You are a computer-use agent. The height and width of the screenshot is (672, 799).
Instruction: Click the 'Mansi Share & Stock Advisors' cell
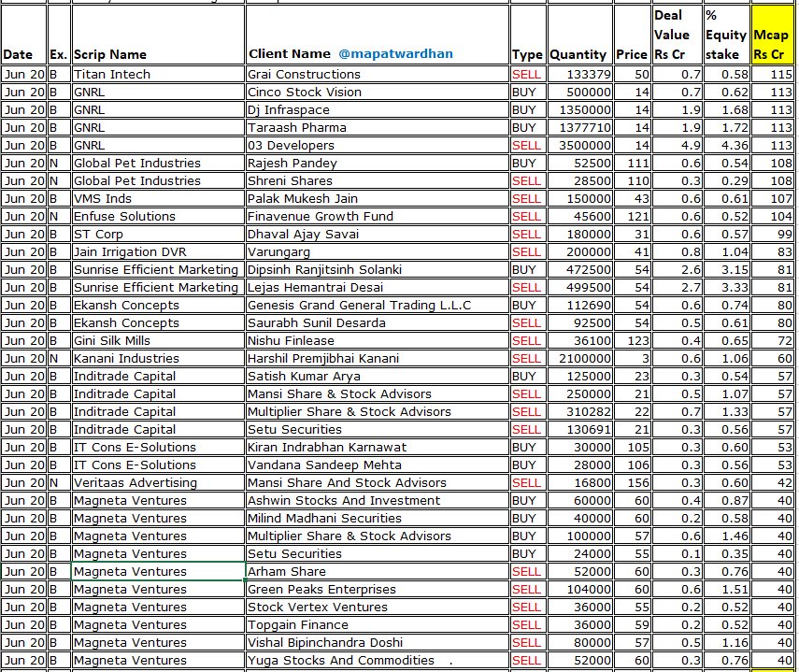[378, 394]
